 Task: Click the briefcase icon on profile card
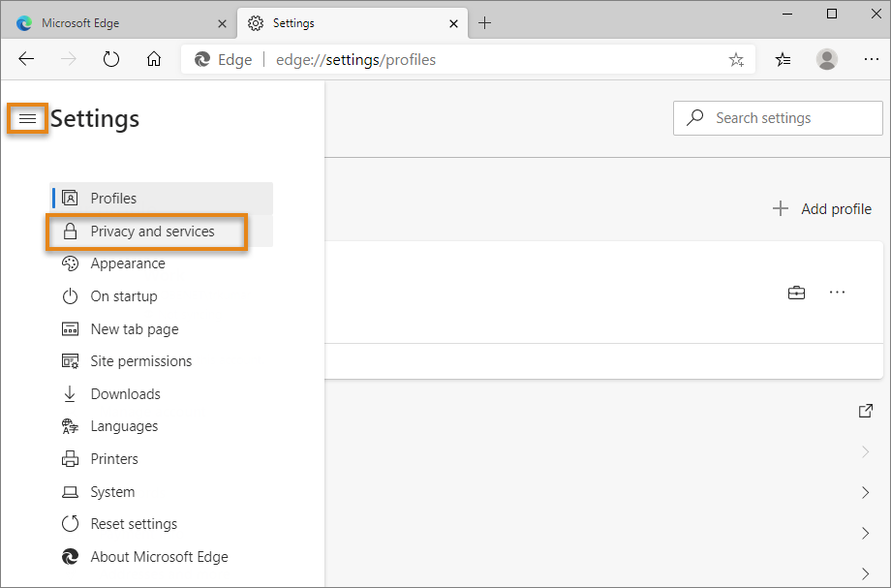[796, 293]
